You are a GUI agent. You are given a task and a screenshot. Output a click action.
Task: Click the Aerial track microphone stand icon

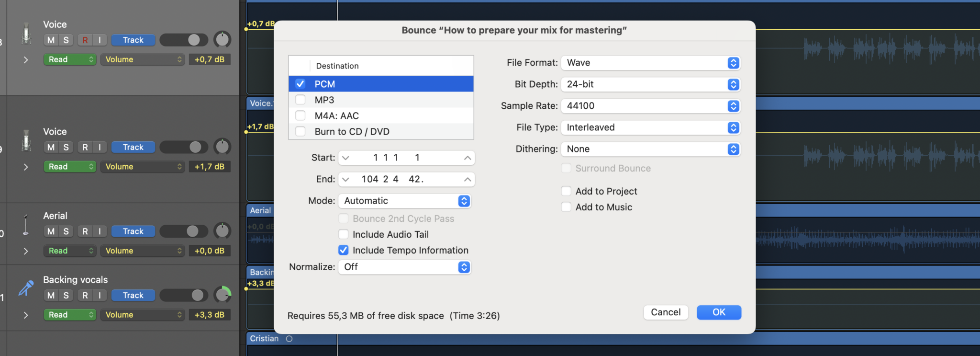click(x=26, y=225)
